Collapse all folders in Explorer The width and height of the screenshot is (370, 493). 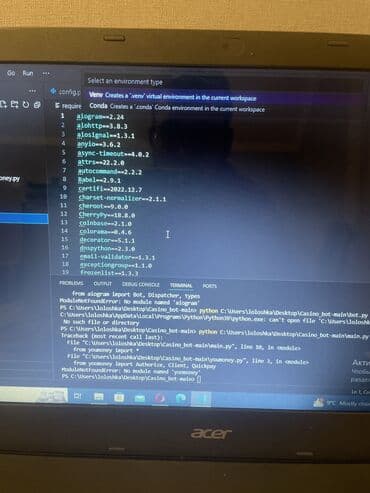pos(37,105)
